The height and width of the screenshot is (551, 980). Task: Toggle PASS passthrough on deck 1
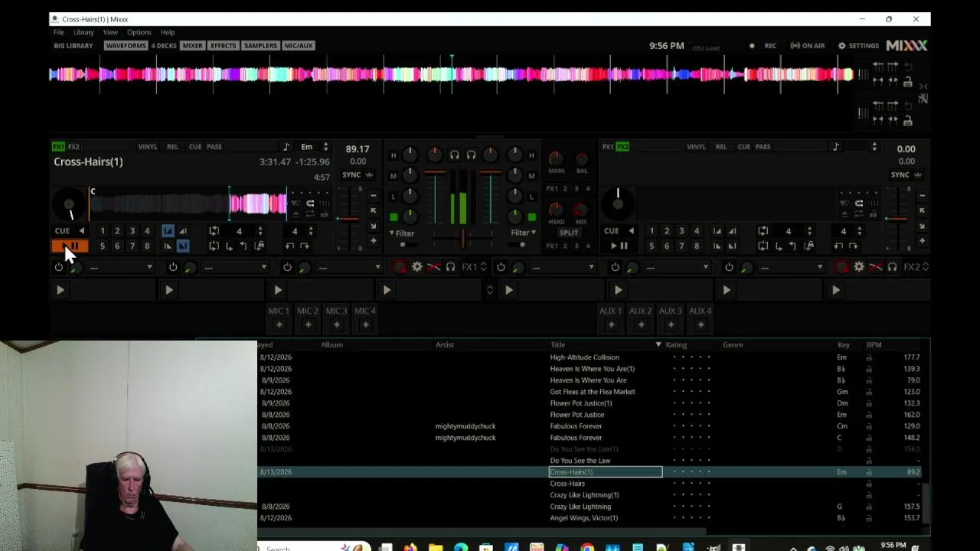[214, 147]
